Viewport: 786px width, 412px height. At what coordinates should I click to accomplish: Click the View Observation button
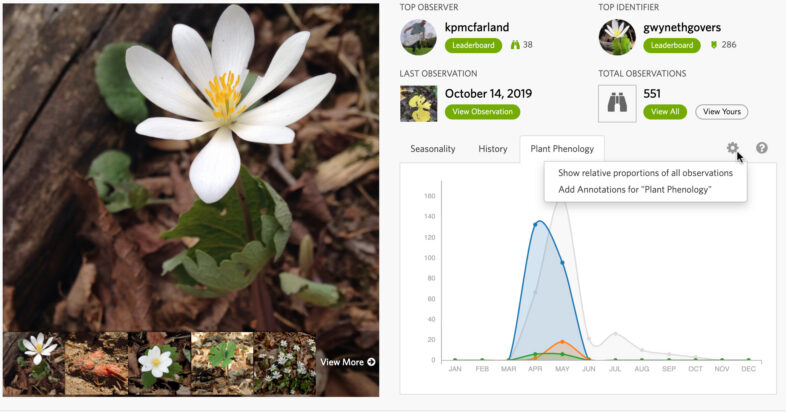(483, 112)
